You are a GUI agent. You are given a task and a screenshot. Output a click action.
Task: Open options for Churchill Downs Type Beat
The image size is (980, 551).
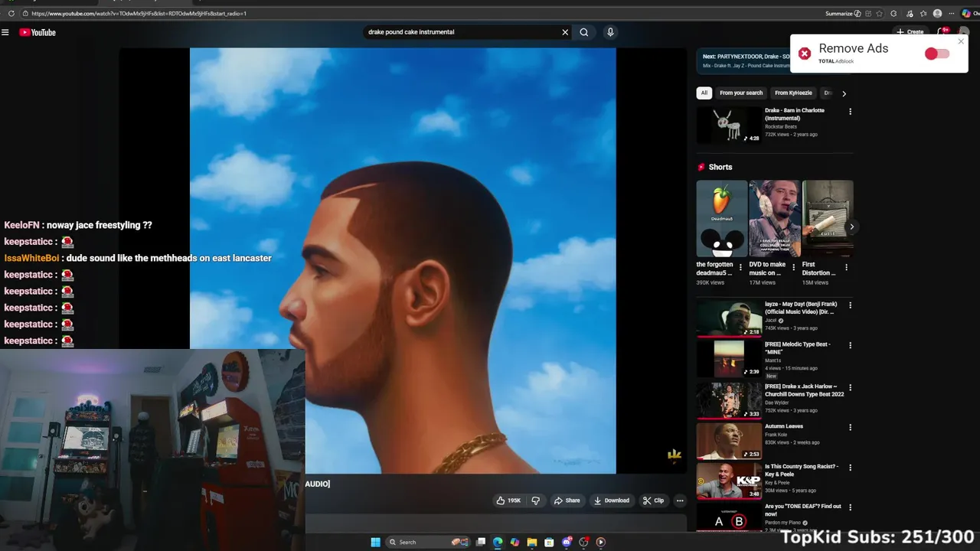[x=850, y=387]
